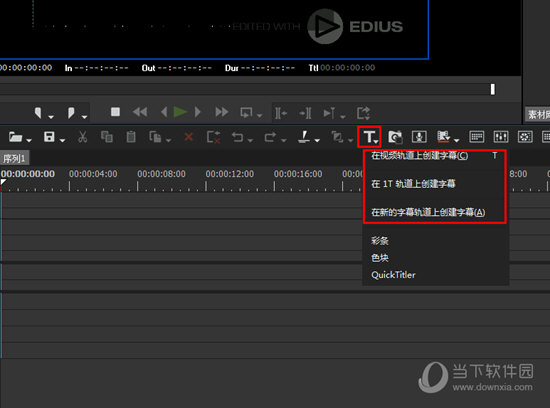This screenshot has width=550, height=408.
Task: Click timeline ruler at 00:00:08:00
Action: [161, 174]
